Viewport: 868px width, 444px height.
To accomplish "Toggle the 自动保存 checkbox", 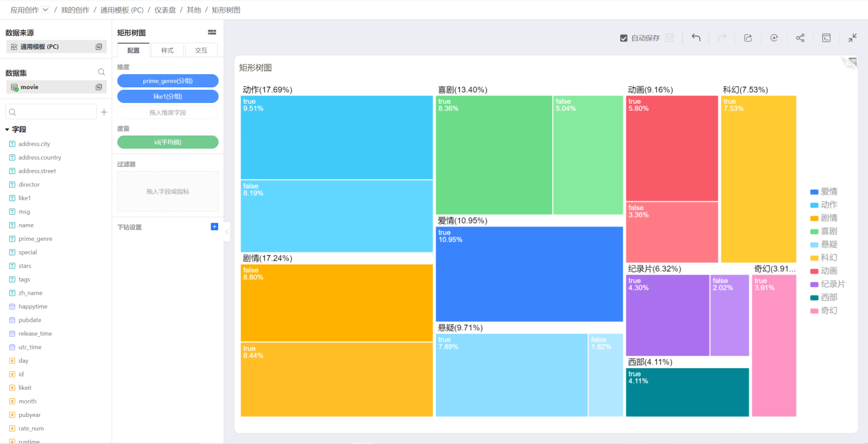I will tap(624, 38).
